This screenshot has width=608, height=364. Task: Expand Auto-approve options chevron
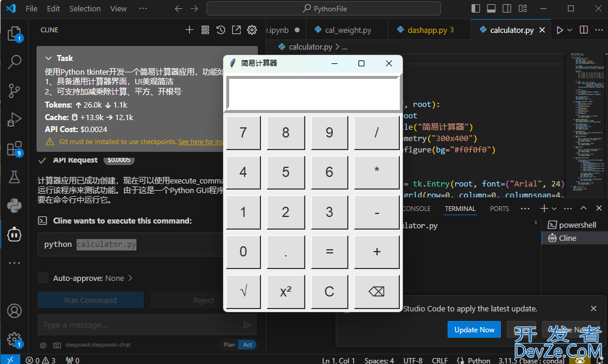130,278
